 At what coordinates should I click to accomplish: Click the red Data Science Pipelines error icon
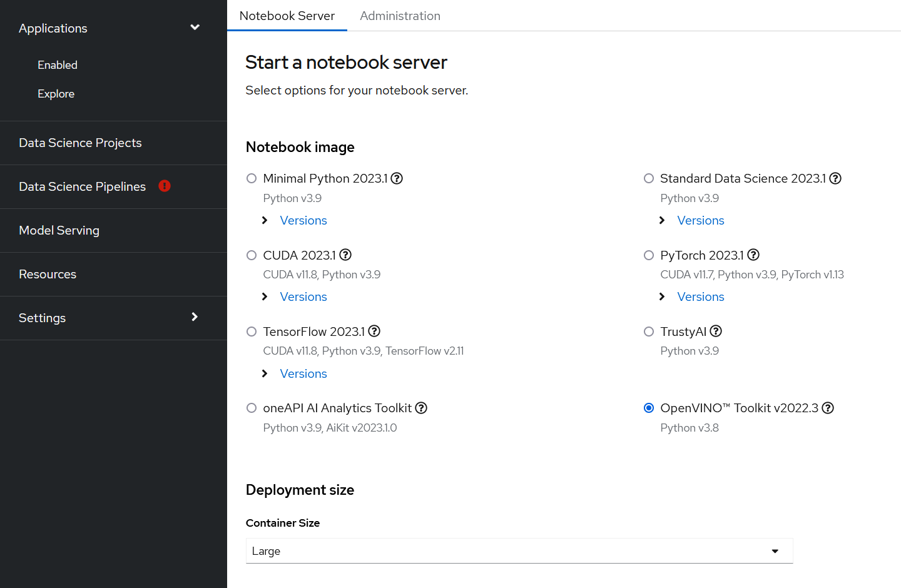[165, 186]
